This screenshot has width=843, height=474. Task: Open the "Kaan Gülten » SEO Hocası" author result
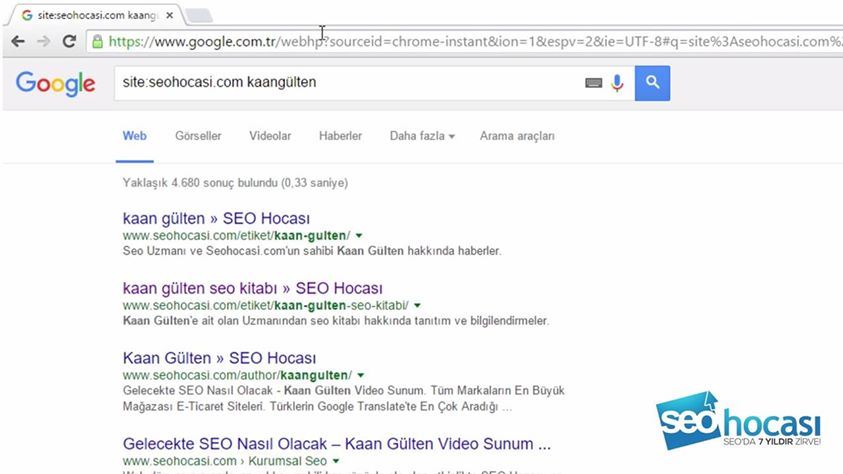[219, 358]
